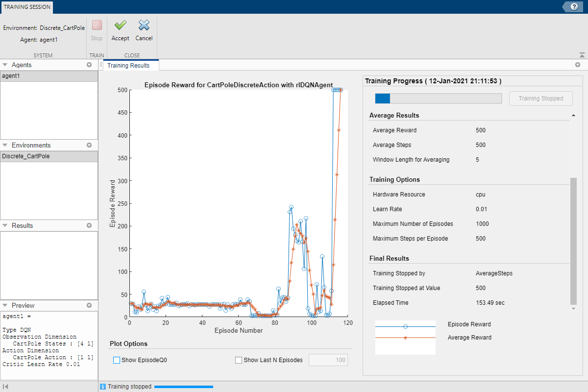Collapse the Results panel triangle
The image size is (588, 392).
tap(5, 225)
